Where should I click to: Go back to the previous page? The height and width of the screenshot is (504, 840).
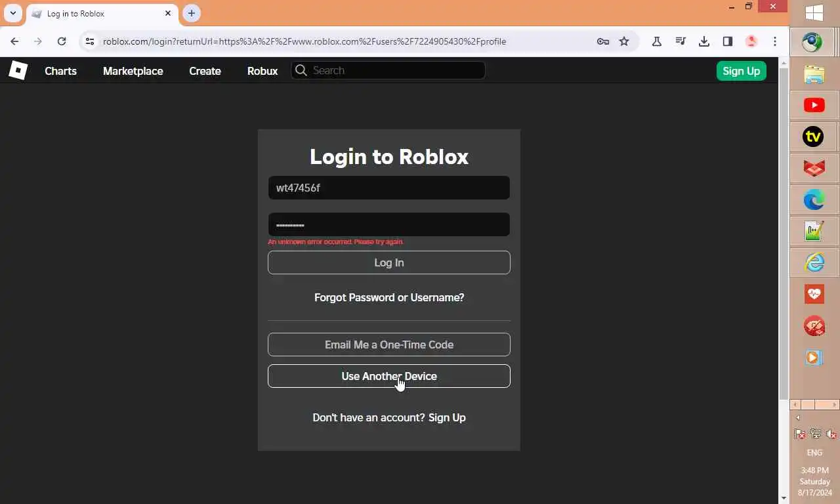coord(14,41)
